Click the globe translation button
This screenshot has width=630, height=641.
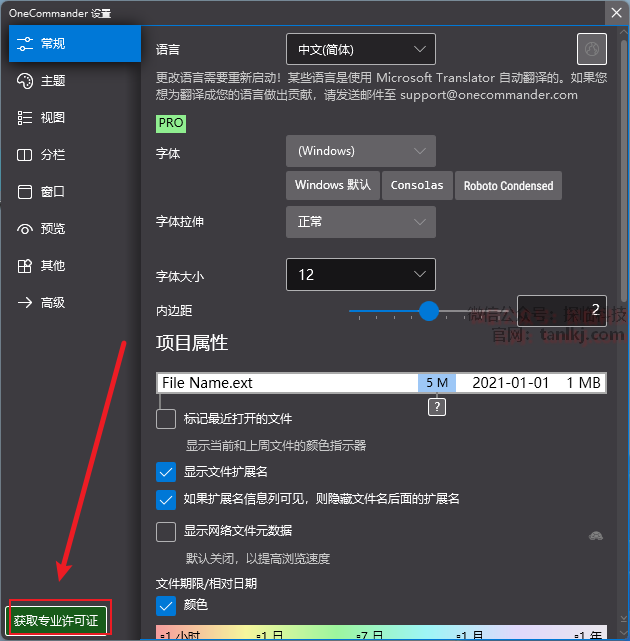[592, 49]
